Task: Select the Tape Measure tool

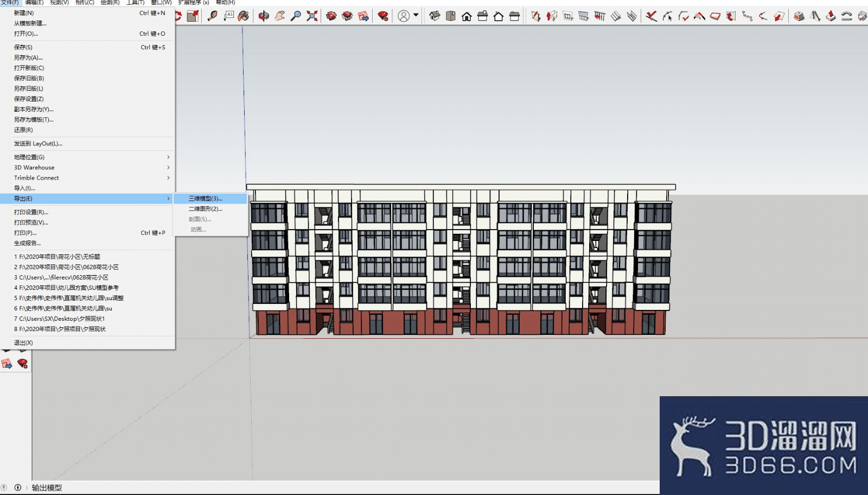Action: coord(212,16)
